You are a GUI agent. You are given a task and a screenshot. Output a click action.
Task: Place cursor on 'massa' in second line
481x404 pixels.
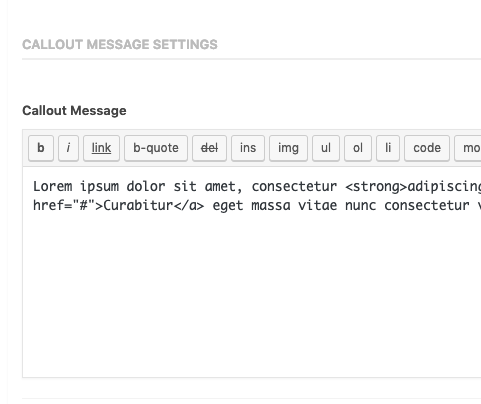tap(271, 205)
